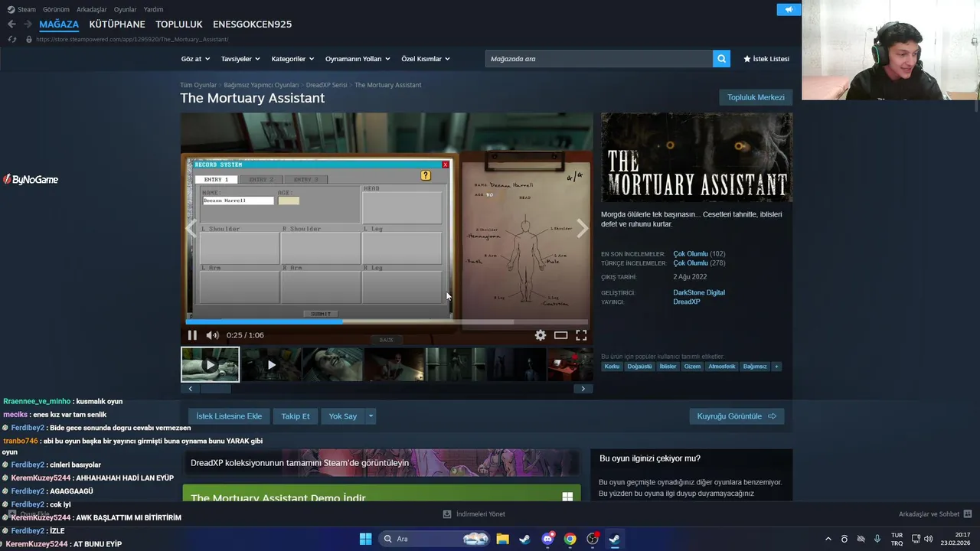Click Topluluk Merkezi button
The image size is (980, 551).
click(756, 97)
